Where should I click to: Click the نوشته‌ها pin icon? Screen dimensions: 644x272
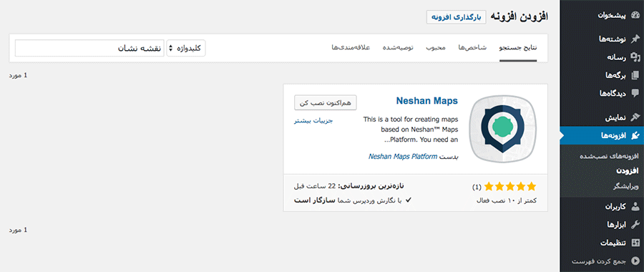click(x=635, y=39)
